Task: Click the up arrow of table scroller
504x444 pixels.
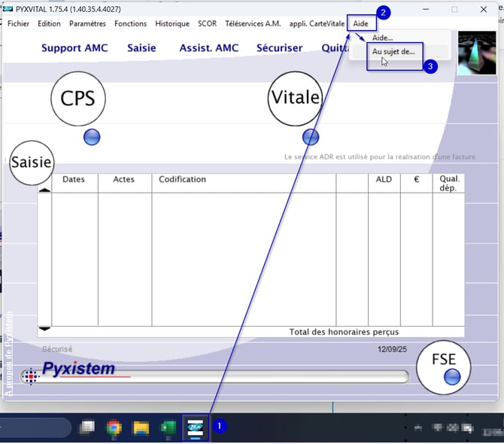Action: pyautogui.click(x=44, y=190)
